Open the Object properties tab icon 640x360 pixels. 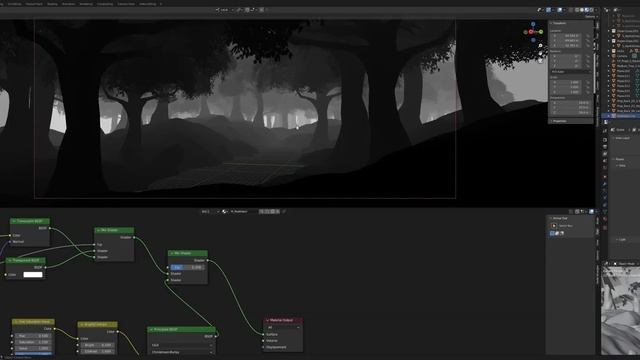click(605, 177)
